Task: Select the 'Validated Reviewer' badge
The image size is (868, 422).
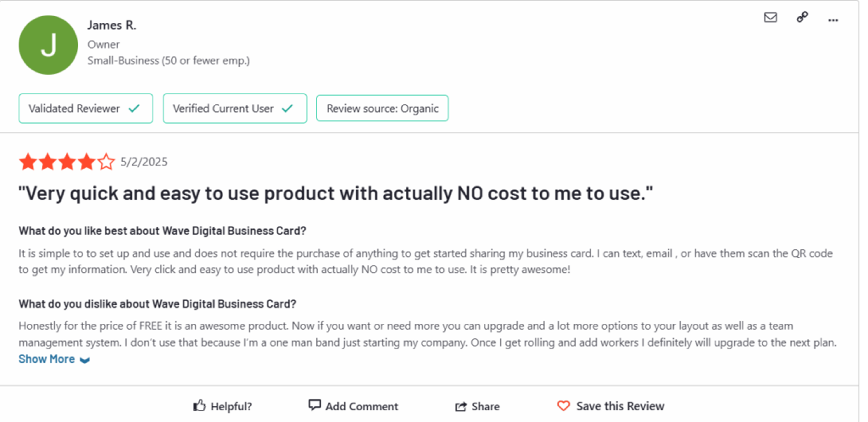Action: [x=85, y=108]
